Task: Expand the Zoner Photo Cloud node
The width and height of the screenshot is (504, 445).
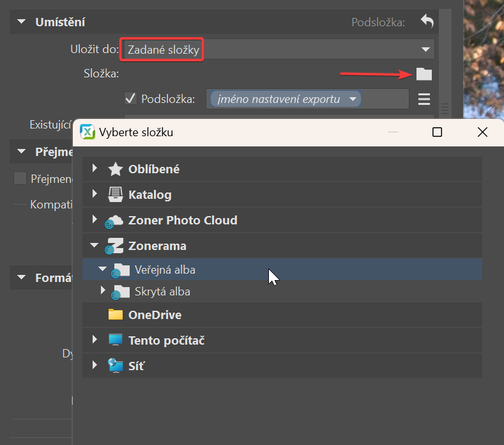Action: [x=95, y=219]
